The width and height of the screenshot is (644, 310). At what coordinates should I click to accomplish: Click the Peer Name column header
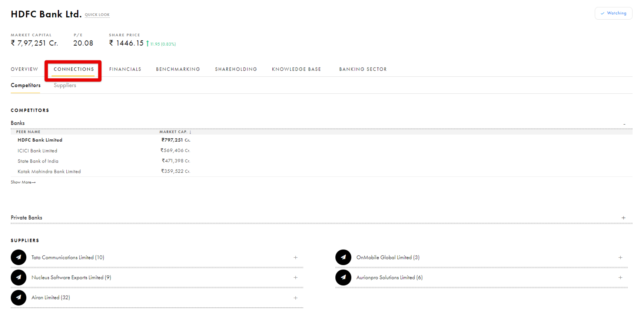(x=28, y=132)
